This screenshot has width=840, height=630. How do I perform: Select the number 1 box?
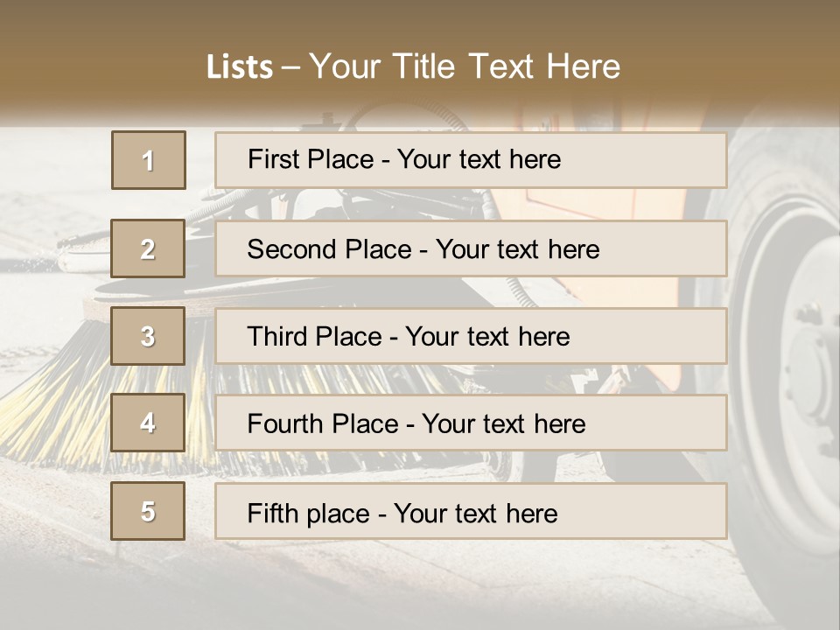click(x=149, y=160)
